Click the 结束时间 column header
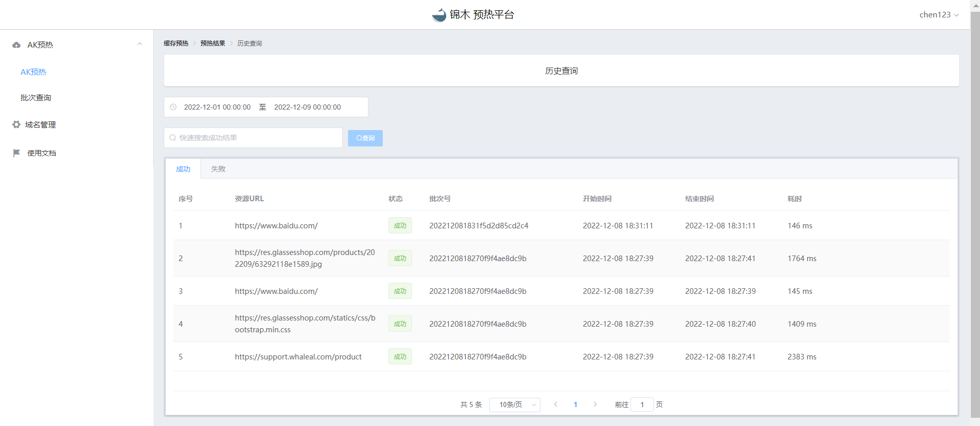Screen dimensions: 980x426 700,199
